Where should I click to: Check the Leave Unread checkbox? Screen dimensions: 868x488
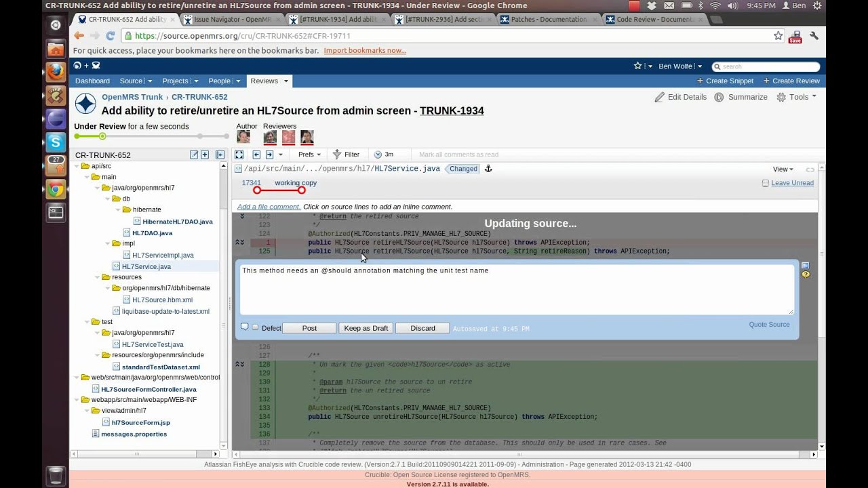click(x=766, y=183)
